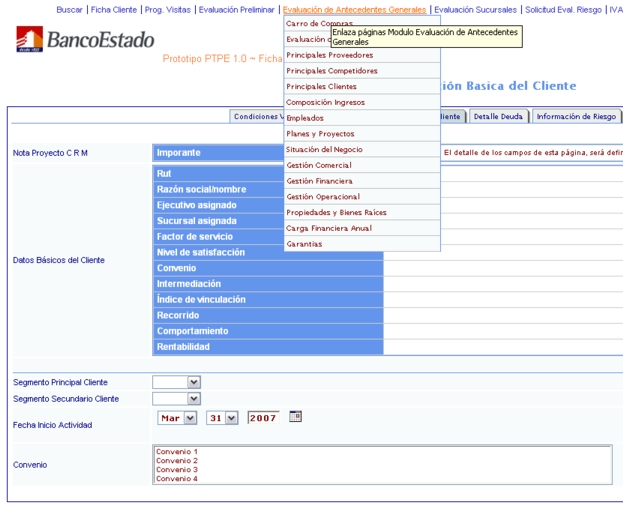Open the calendar date picker icon
The width and height of the screenshot is (623, 509).
(295, 416)
